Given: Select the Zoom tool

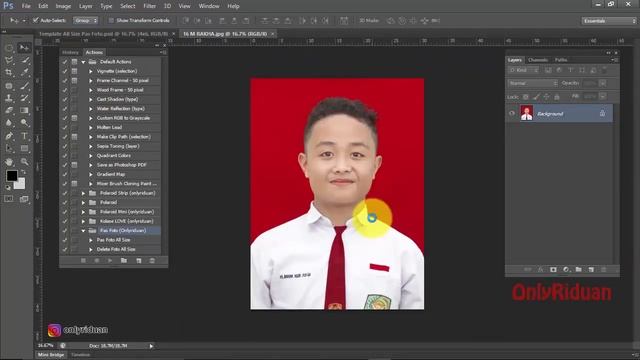Looking at the screenshot, I should click(24, 162).
